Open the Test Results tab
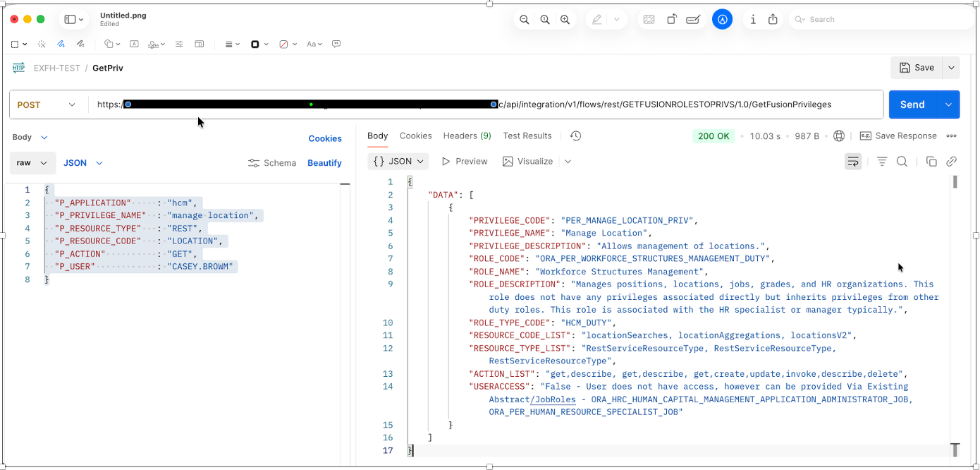 pyautogui.click(x=527, y=136)
